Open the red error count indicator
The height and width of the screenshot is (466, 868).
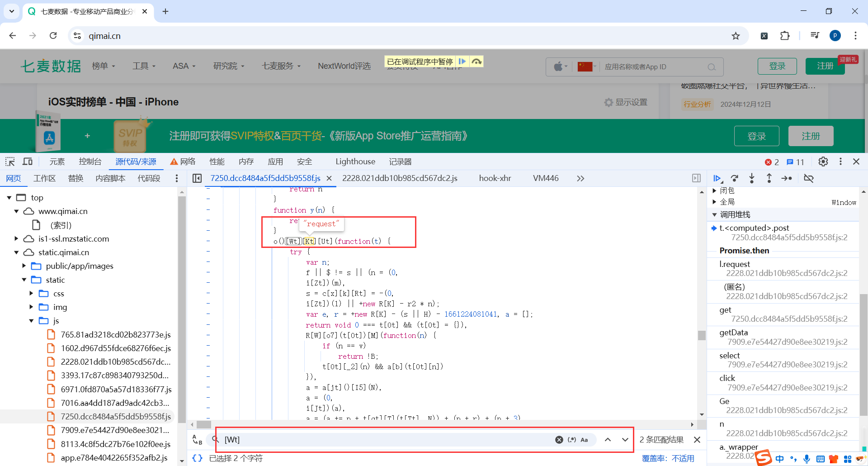(772, 162)
